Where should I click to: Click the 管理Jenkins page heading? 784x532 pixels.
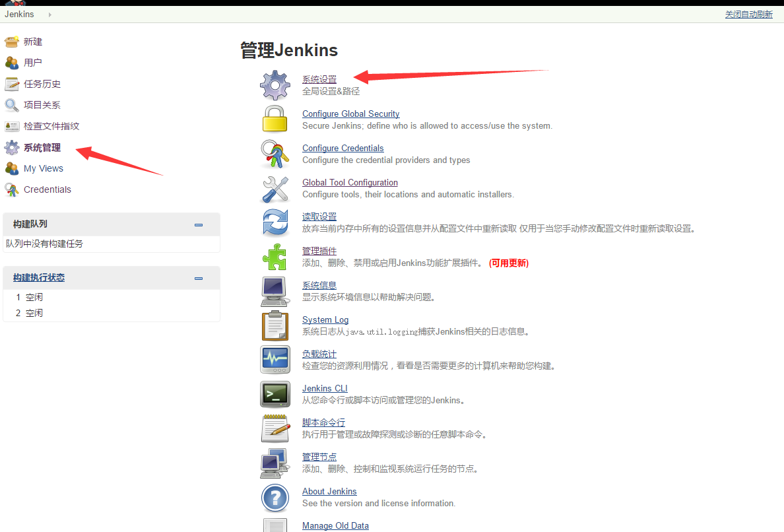(289, 51)
